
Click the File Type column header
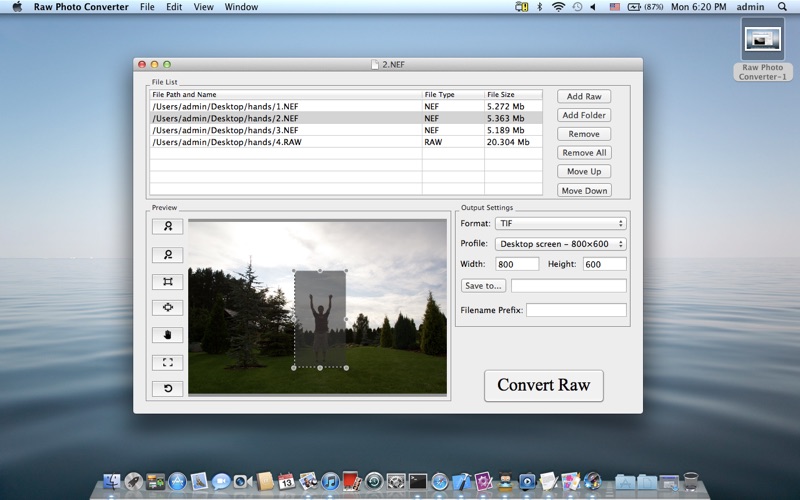453,94
